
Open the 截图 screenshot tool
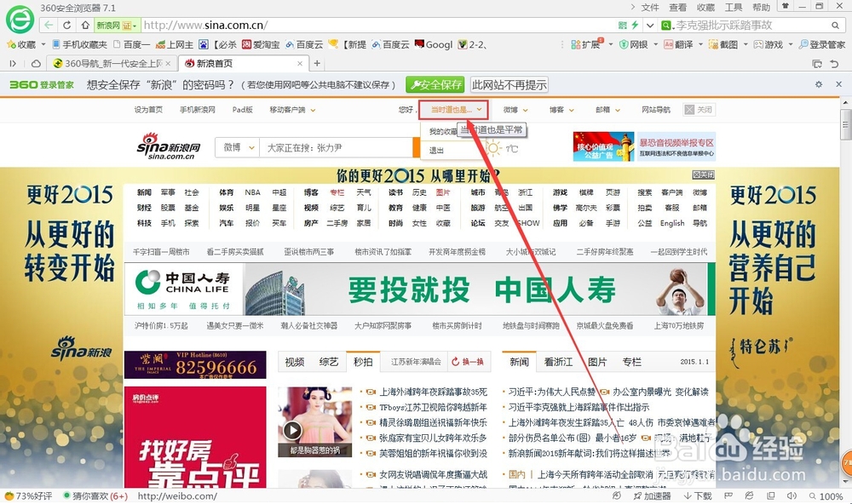pos(723,44)
